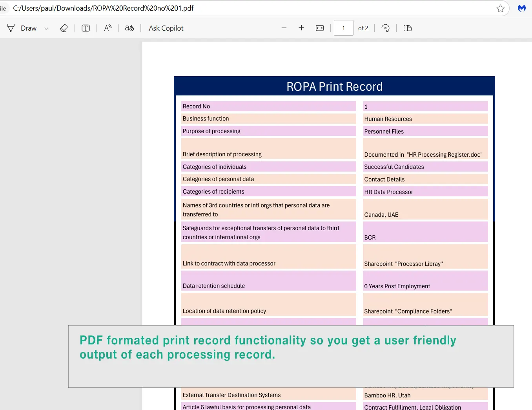Launch Ask Copilot for this PDF

pos(166,28)
